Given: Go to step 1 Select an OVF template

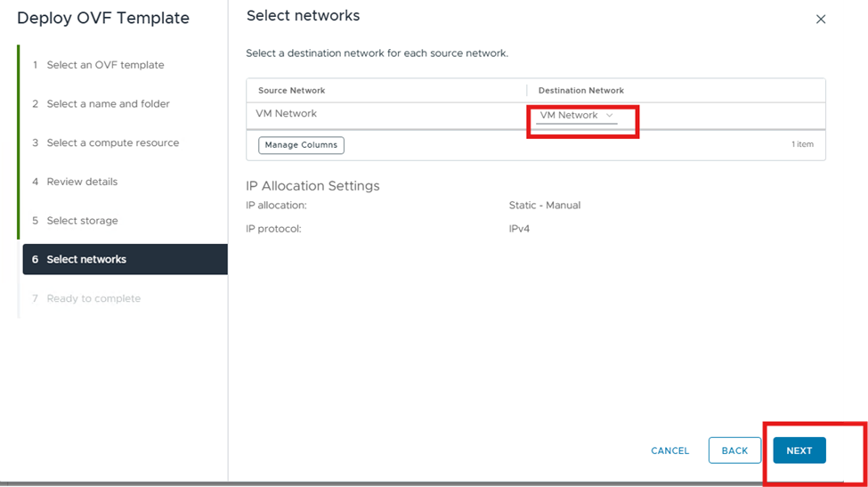Looking at the screenshot, I should pos(104,65).
